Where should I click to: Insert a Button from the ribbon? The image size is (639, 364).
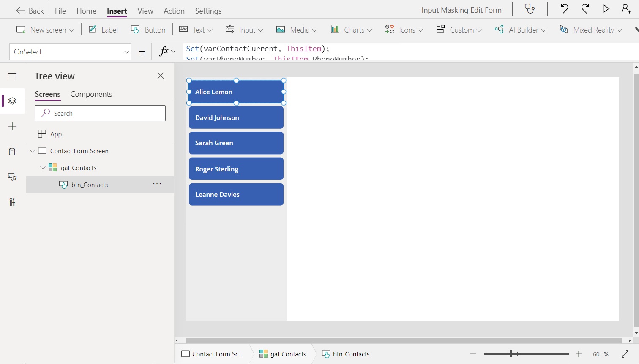point(148,30)
